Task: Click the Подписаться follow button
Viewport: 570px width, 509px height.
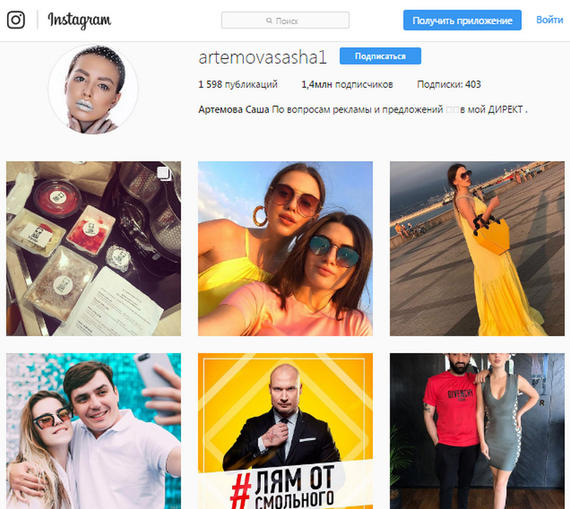Action: [380, 56]
